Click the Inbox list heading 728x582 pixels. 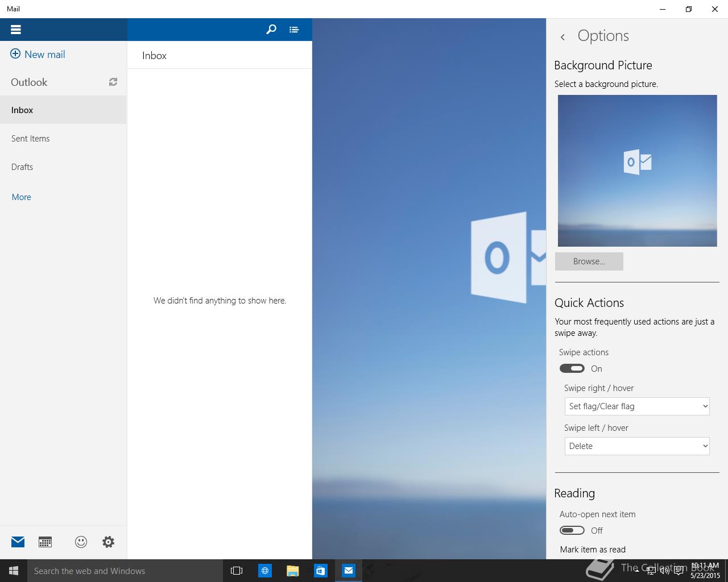click(154, 56)
